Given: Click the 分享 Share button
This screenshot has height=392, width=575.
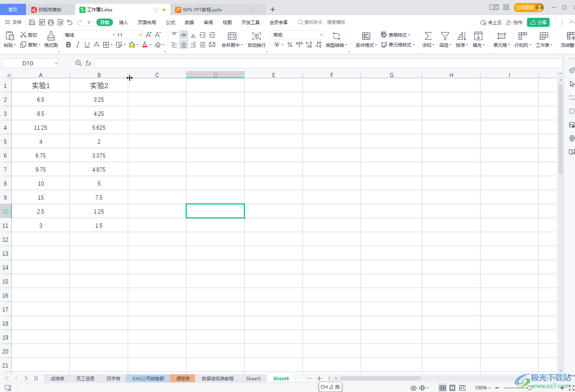Looking at the screenshot, I should click(x=538, y=22).
